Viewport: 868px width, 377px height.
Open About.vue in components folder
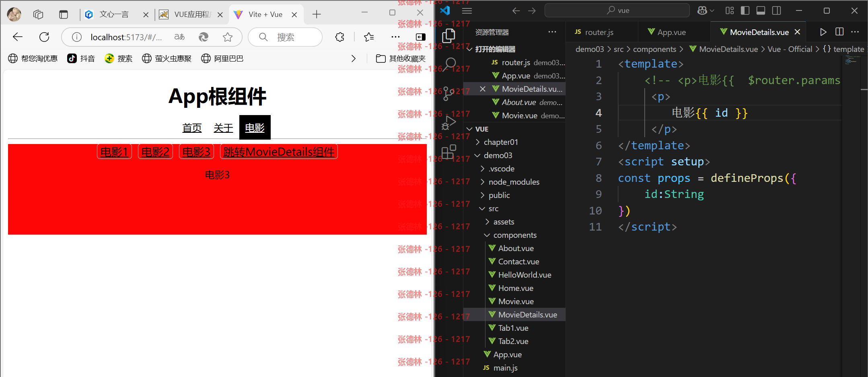coord(516,248)
